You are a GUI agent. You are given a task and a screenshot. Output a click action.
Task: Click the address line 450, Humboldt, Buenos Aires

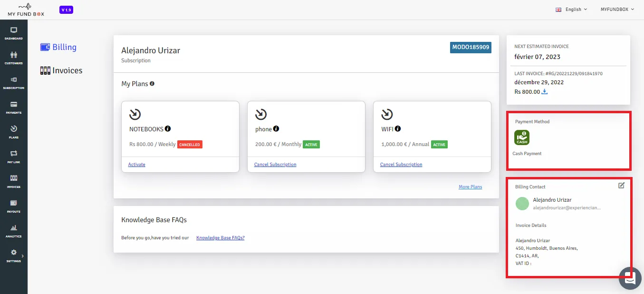[x=547, y=248]
